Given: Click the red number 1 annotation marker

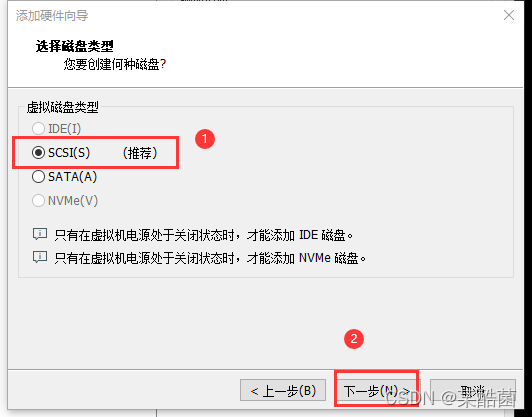Looking at the screenshot, I should [x=205, y=139].
